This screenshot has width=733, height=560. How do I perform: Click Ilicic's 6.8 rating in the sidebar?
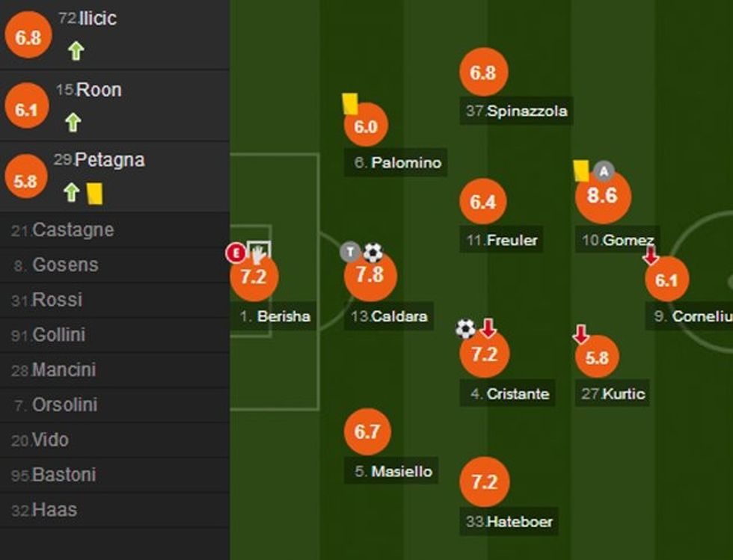coord(28,37)
